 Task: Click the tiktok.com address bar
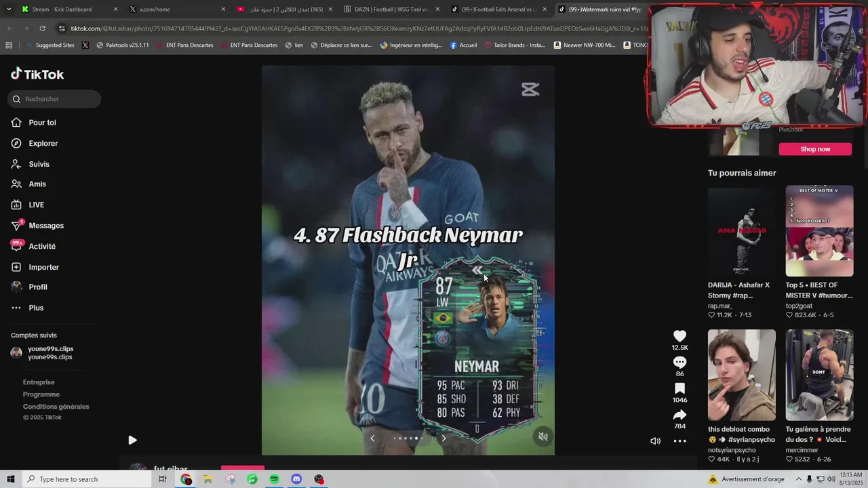pos(353,28)
